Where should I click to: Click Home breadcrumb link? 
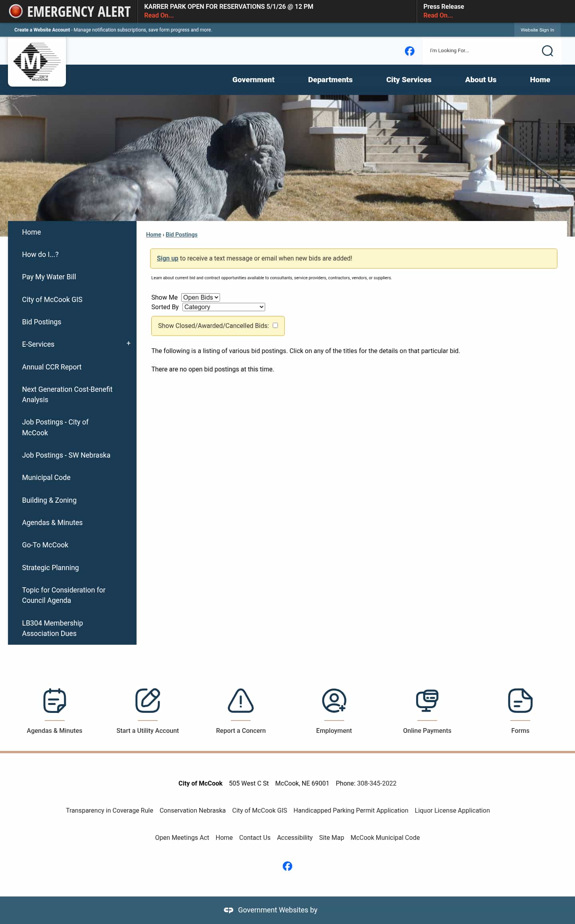tap(153, 235)
